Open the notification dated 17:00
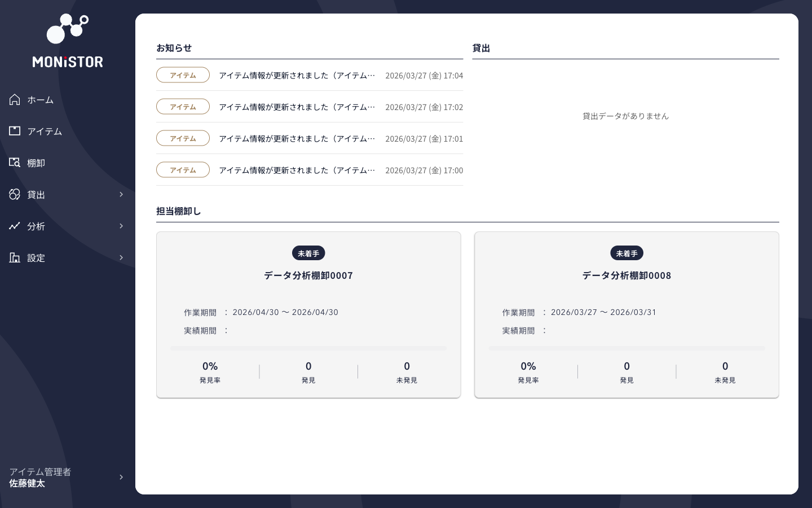The image size is (812, 508). pos(297,170)
